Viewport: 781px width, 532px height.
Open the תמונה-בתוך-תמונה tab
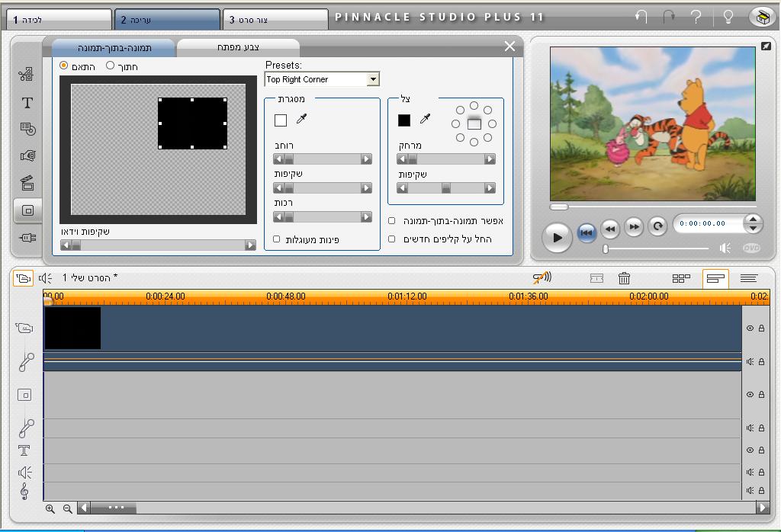(x=114, y=48)
